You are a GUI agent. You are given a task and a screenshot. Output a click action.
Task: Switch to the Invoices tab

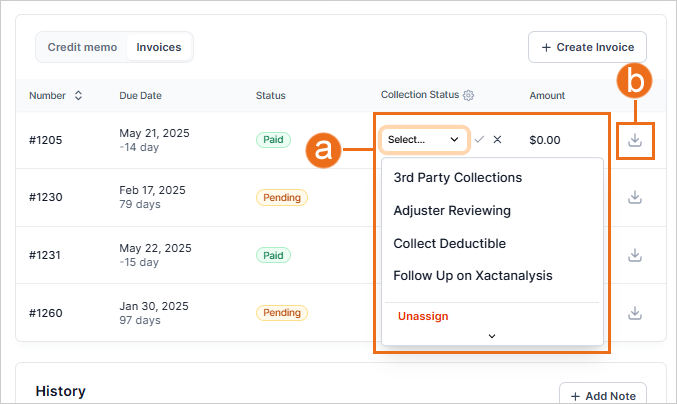click(x=159, y=47)
